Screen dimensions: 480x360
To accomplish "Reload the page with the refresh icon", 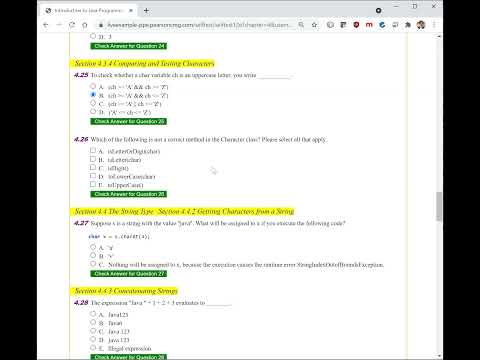I will click(72, 25).
